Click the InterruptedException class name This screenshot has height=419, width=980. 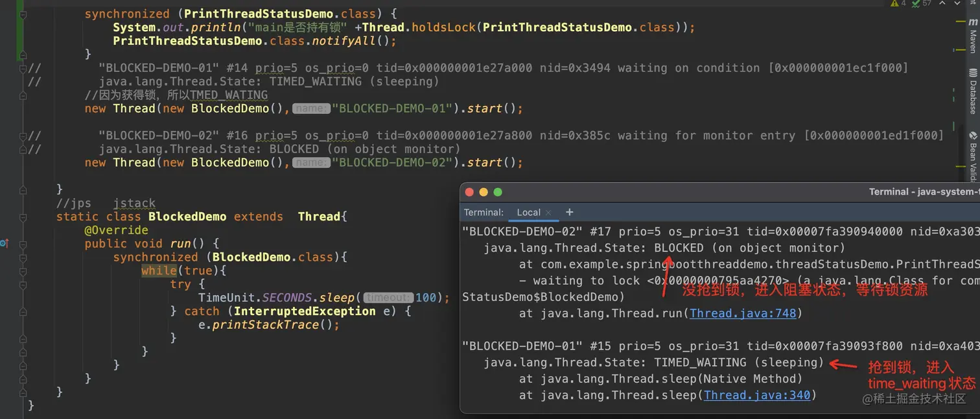(305, 311)
